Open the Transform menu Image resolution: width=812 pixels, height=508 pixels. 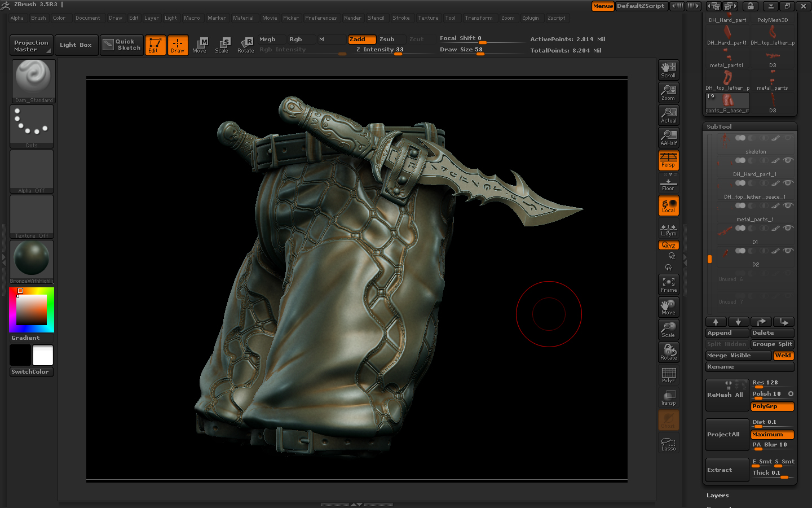tap(478, 18)
